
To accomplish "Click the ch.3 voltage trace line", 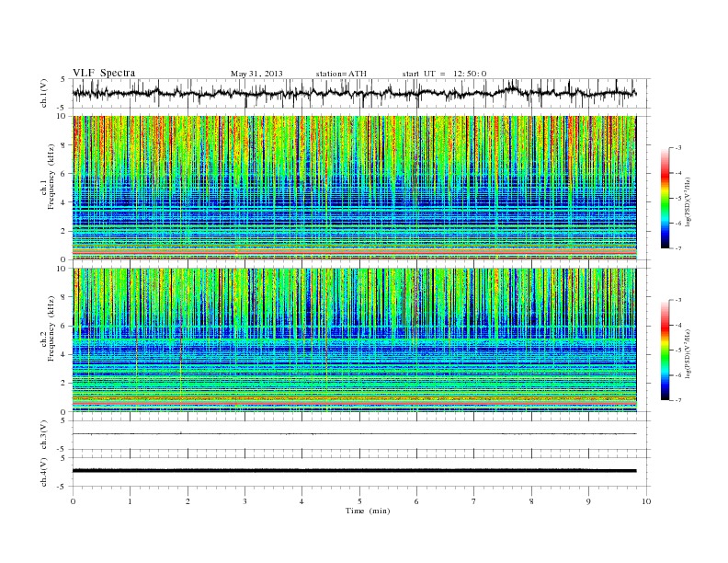I will pyautogui.click(x=354, y=434).
